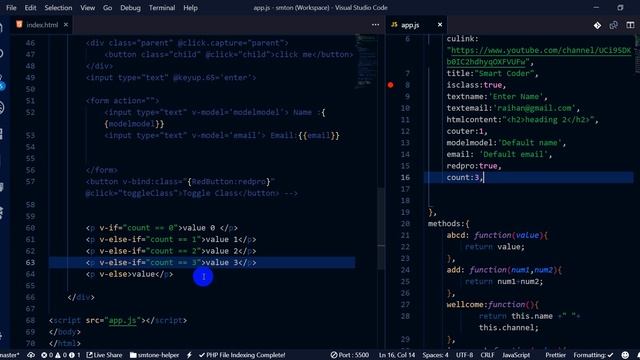Open the youtube channel link in app.js
Image resolution: width=640 pixels, height=360 pixels.
[539, 56]
